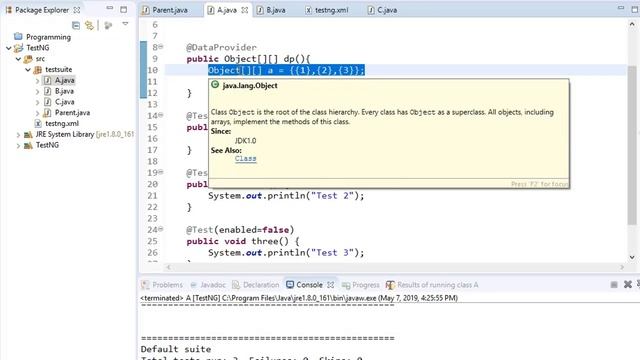The image size is (640, 360).
Task: Click the println "Test 2" code line
Action: coord(286,196)
